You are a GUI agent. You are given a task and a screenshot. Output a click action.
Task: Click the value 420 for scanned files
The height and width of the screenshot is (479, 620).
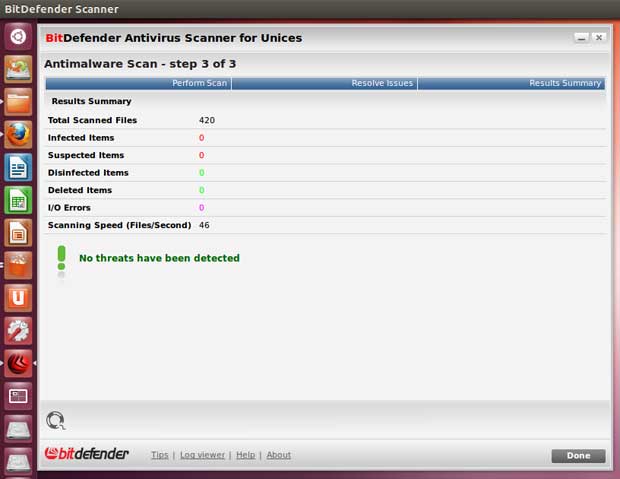click(207, 120)
